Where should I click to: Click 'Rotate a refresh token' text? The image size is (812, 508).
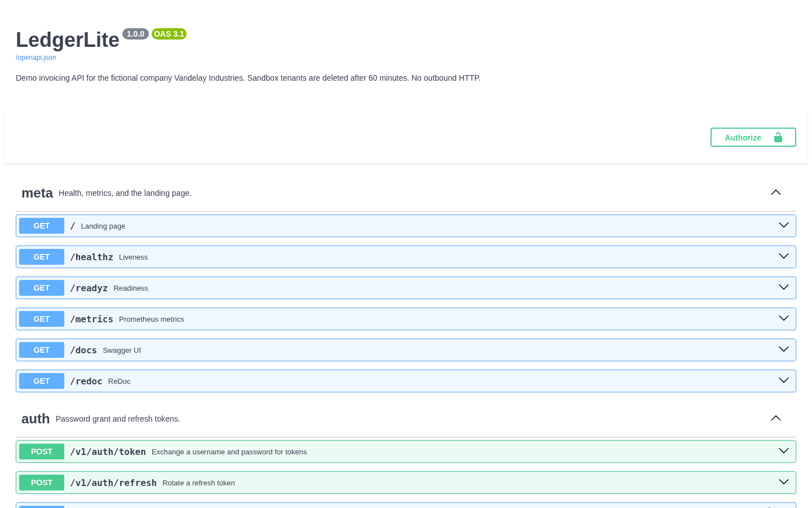point(199,483)
